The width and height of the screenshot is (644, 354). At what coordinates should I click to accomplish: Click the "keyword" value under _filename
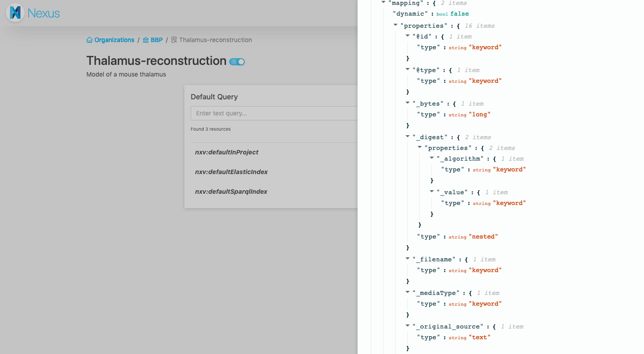click(485, 270)
